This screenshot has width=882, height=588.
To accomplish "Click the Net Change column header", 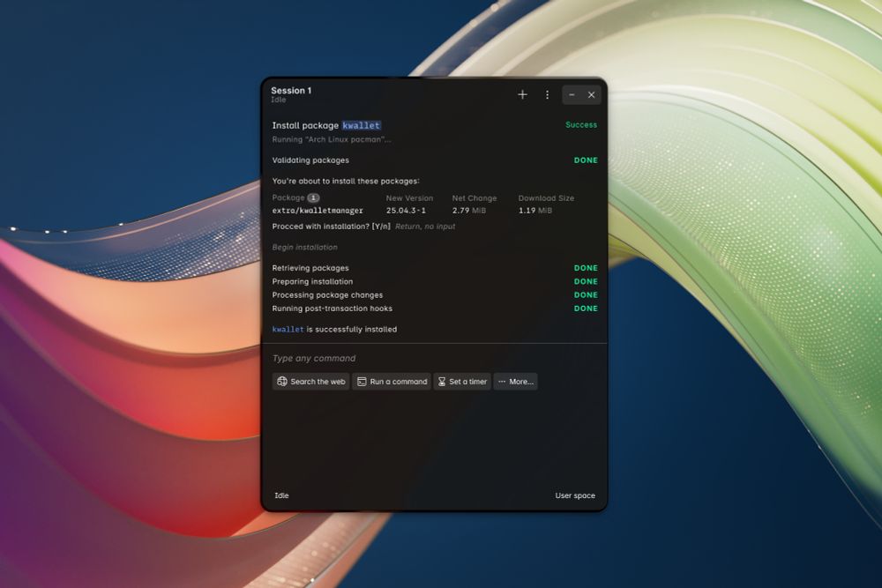I will pyautogui.click(x=475, y=198).
